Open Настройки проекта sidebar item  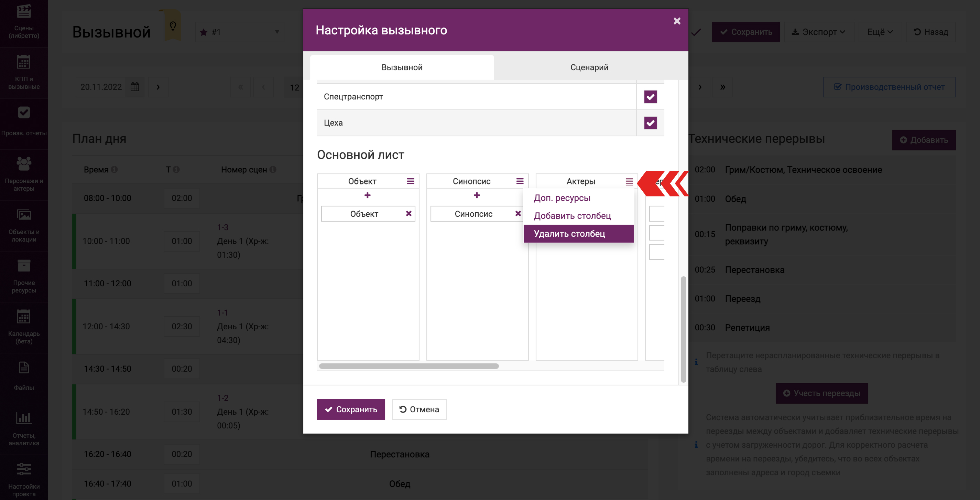point(24,479)
